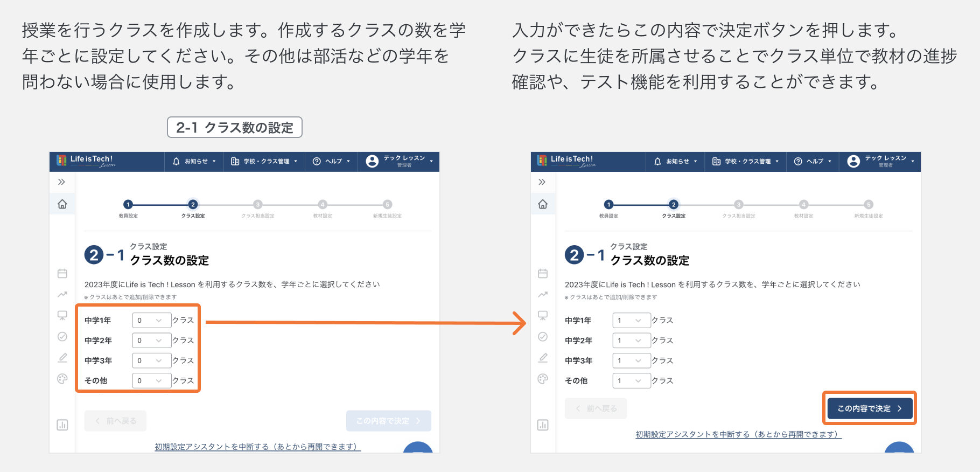Open 学校・クラス管理 menu in right screenshot header
The image size is (980, 472).
pyautogui.click(x=746, y=162)
